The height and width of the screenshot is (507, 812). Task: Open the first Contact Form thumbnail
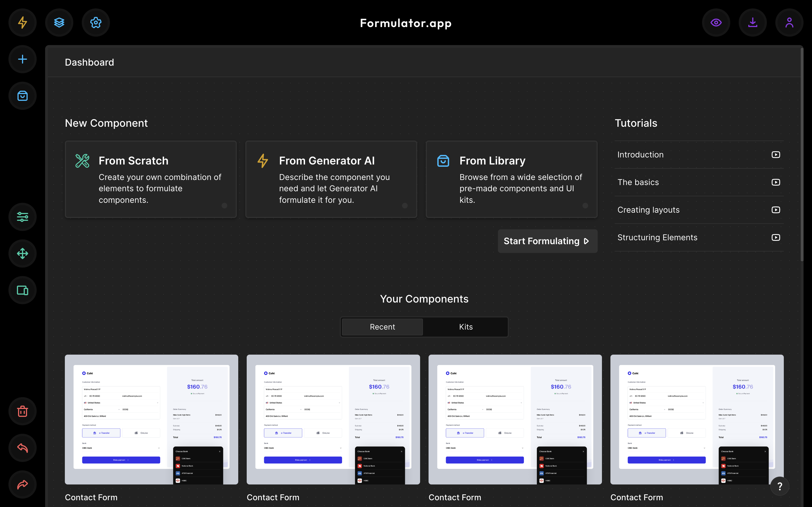[151, 419]
